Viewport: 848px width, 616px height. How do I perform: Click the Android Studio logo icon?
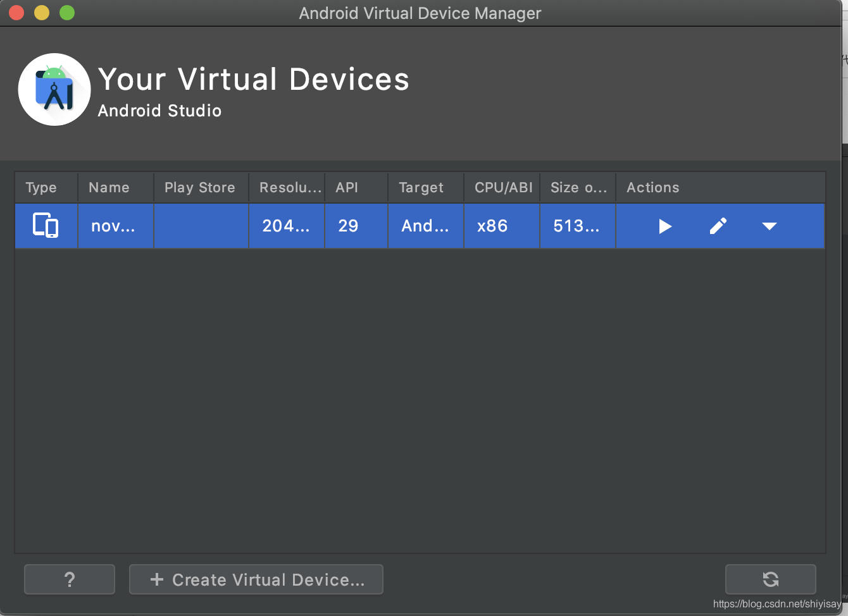point(54,89)
